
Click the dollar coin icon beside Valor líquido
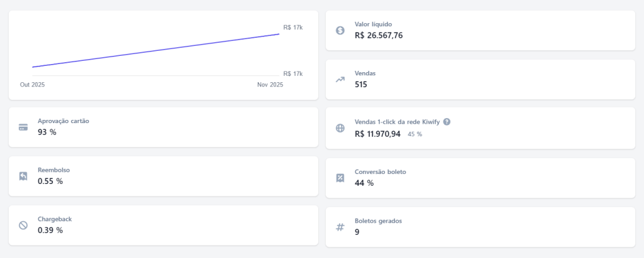click(340, 30)
